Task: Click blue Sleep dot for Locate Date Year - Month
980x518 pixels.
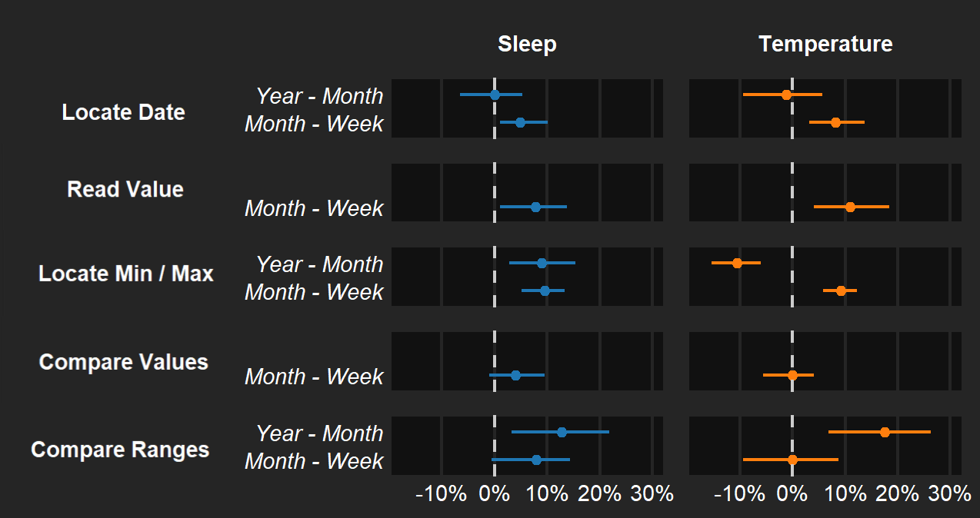Action: 495,95
